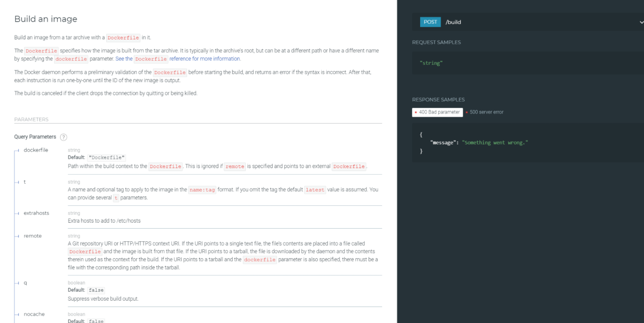This screenshot has height=323, width=644.
Task: Switch to the 500 server error tab
Action: tap(486, 112)
